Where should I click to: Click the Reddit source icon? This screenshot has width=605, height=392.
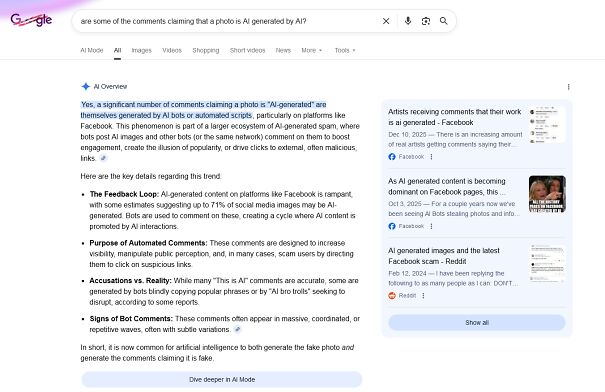pos(392,296)
